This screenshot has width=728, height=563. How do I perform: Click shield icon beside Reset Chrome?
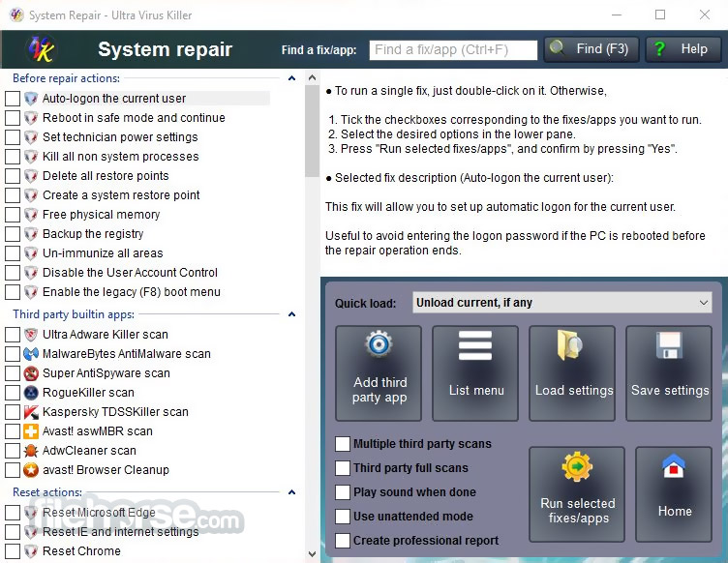(x=31, y=551)
